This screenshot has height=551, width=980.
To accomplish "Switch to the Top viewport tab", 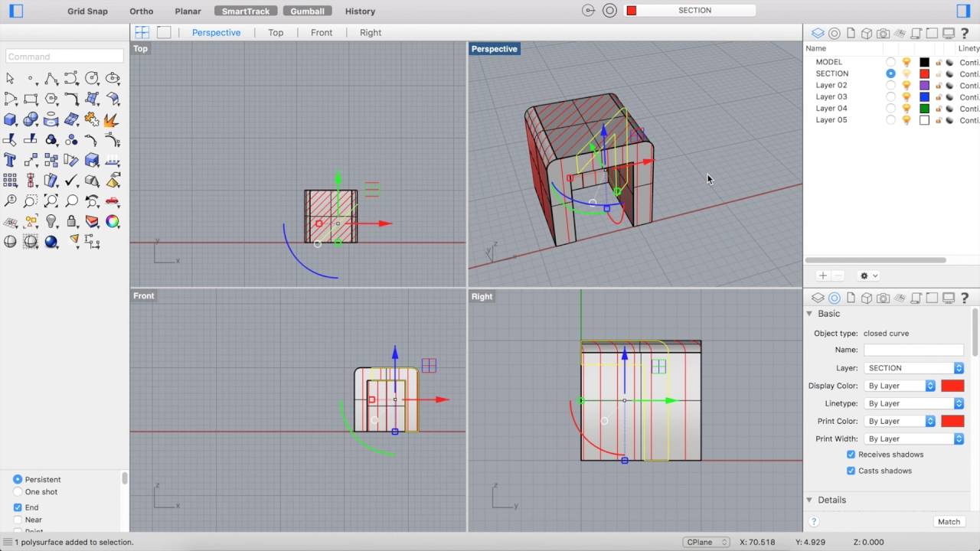I will point(276,32).
